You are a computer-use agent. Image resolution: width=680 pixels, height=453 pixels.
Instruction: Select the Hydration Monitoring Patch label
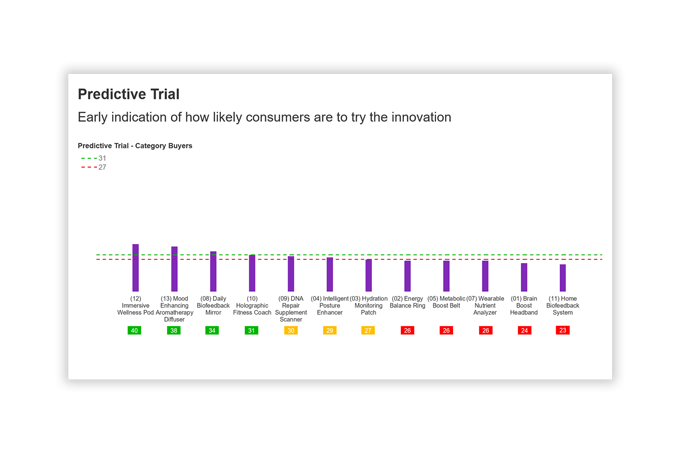(368, 305)
